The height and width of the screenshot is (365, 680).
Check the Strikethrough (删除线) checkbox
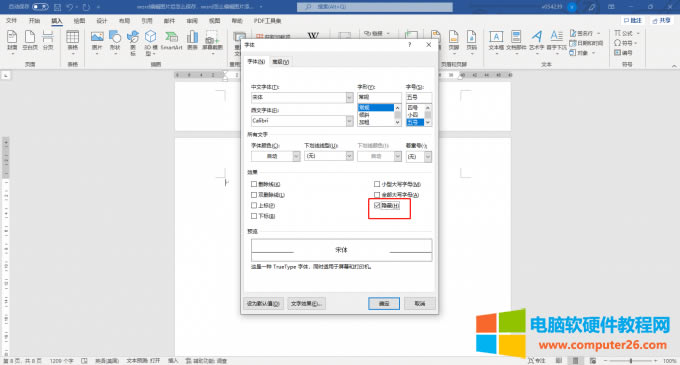(254, 184)
